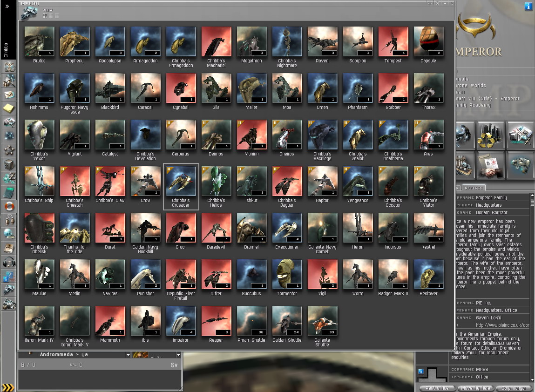This screenshot has width=535, height=392.
Task: Open the tutorial question-mark info icon
Action: (x=9, y=276)
